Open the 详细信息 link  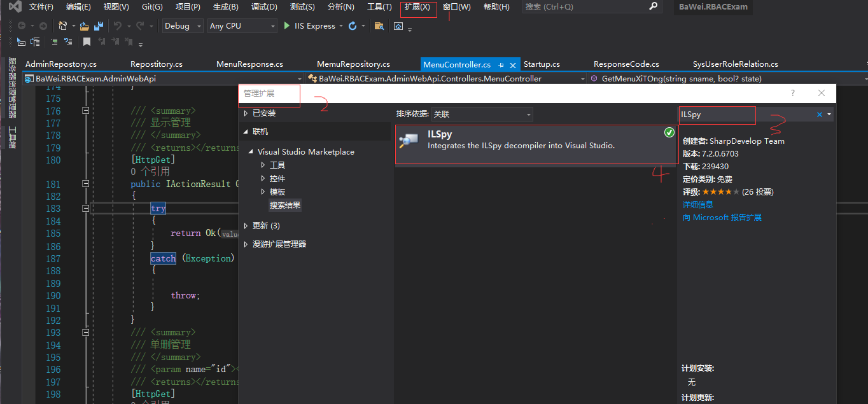698,205
